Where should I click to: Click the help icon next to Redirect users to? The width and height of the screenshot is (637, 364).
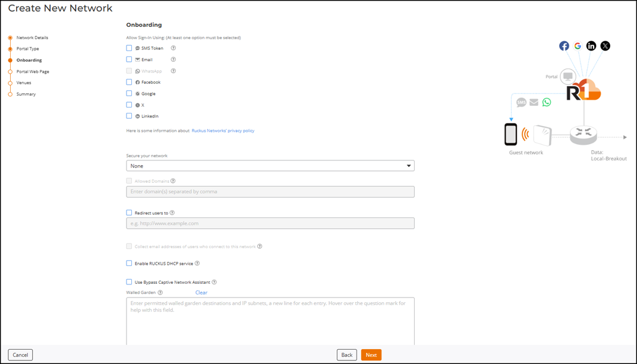tap(172, 213)
